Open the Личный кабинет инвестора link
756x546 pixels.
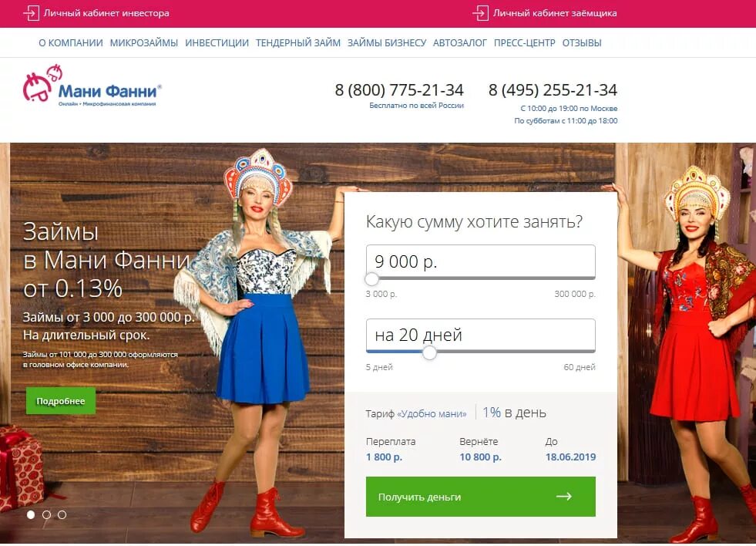(x=106, y=13)
